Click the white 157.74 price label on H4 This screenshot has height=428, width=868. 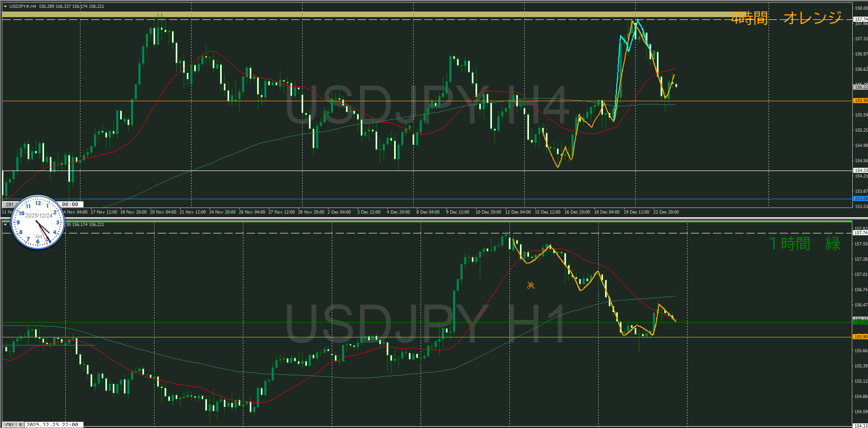(x=860, y=19)
